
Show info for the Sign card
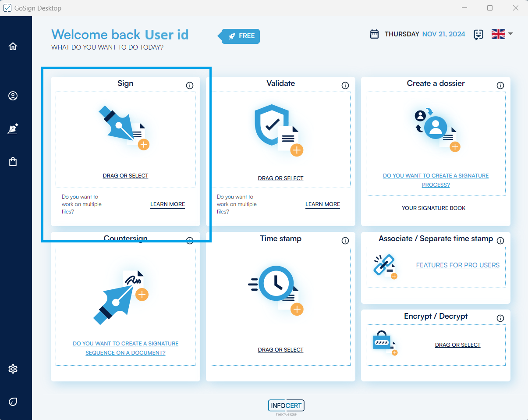click(190, 85)
